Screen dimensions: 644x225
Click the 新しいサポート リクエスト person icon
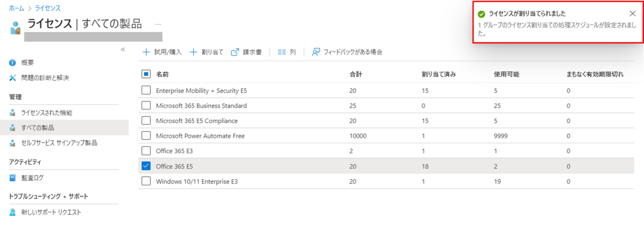[13, 212]
